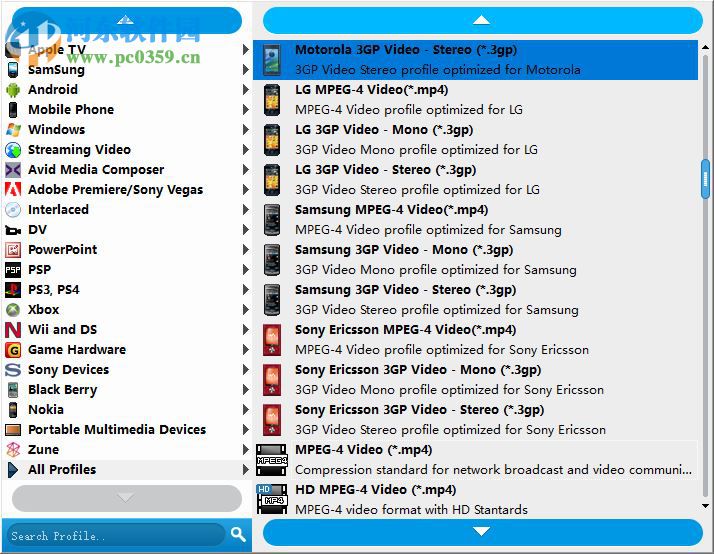Image resolution: width=714 pixels, height=554 pixels.
Task: Click the Adobe Premiere/Sony Vegas icon
Action: click(x=13, y=190)
